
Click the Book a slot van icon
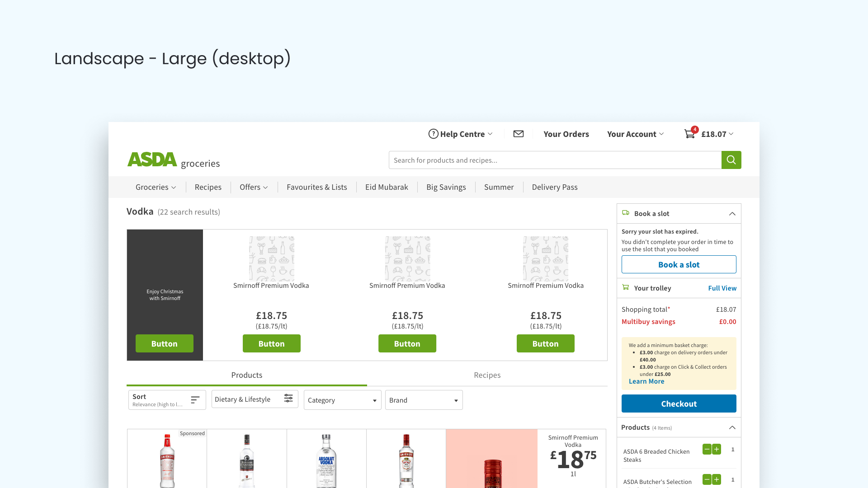pos(626,213)
